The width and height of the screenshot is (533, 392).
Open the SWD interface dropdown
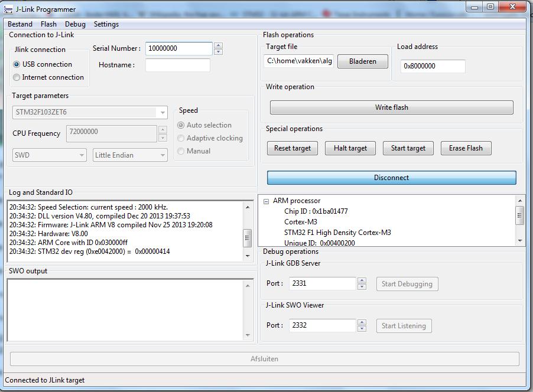[x=50, y=155]
